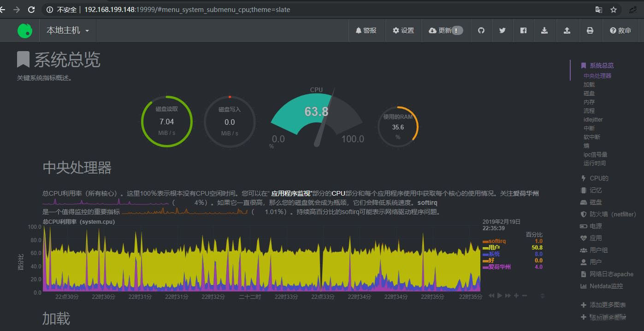Go to 流程 in sidebar submenu

point(589,110)
